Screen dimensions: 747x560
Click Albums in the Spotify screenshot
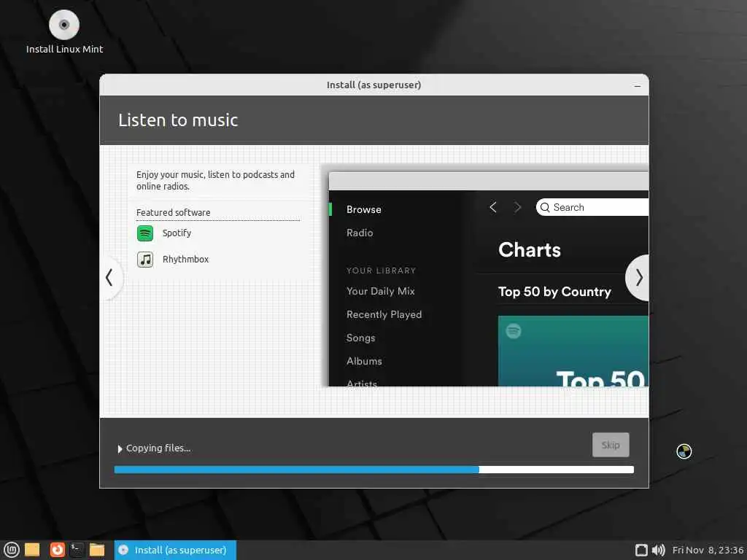pyautogui.click(x=365, y=361)
